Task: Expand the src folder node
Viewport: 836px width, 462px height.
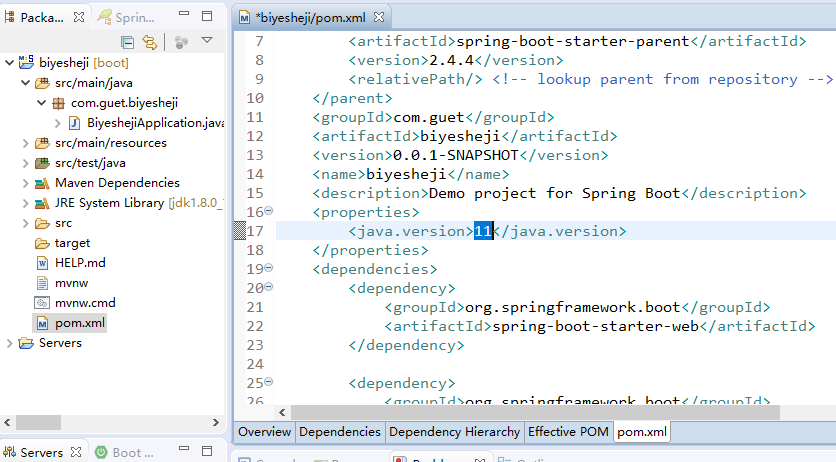Action: point(25,223)
